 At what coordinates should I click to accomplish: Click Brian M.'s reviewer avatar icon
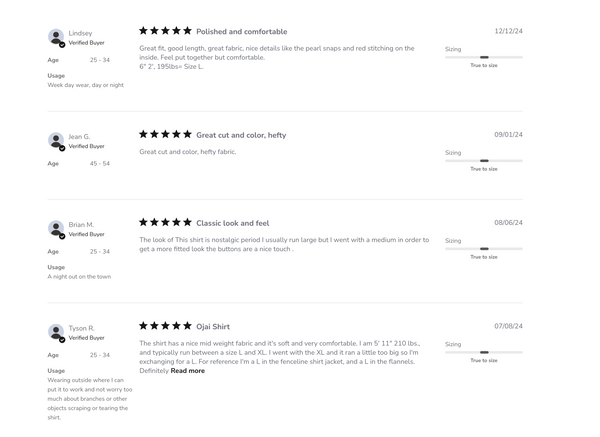56,229
